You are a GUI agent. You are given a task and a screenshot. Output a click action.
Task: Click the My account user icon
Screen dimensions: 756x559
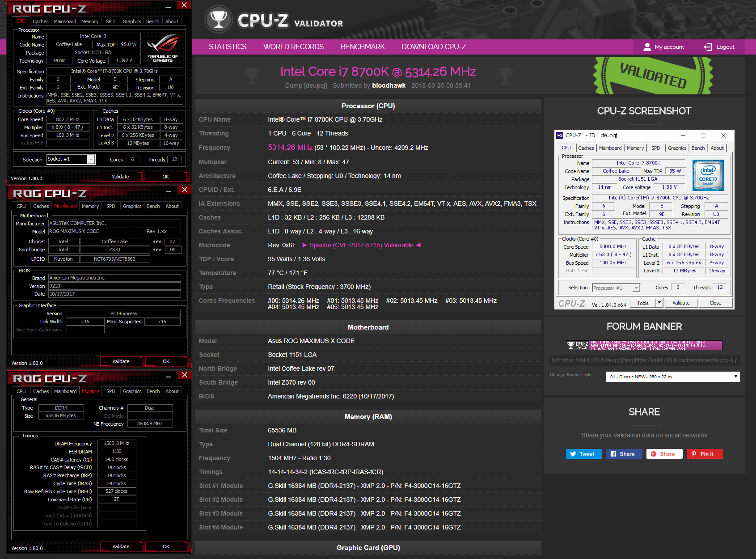[647, 47]
